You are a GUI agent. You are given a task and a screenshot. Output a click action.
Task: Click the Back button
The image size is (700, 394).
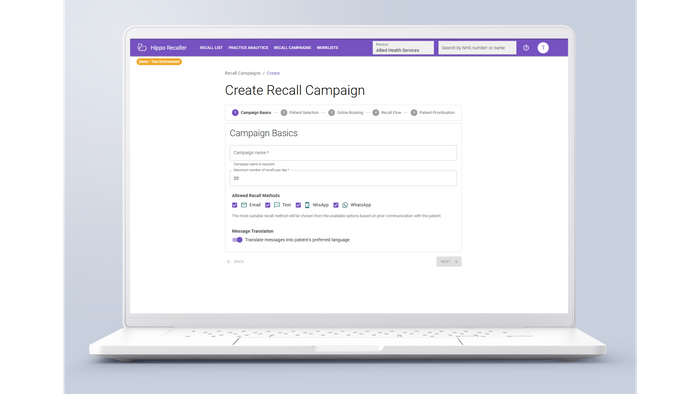(x=235, y=262)
